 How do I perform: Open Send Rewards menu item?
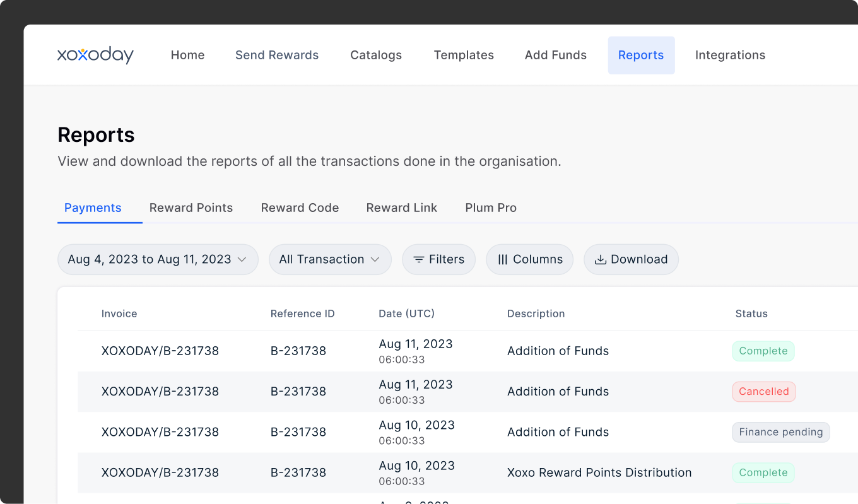coord(277,55)
